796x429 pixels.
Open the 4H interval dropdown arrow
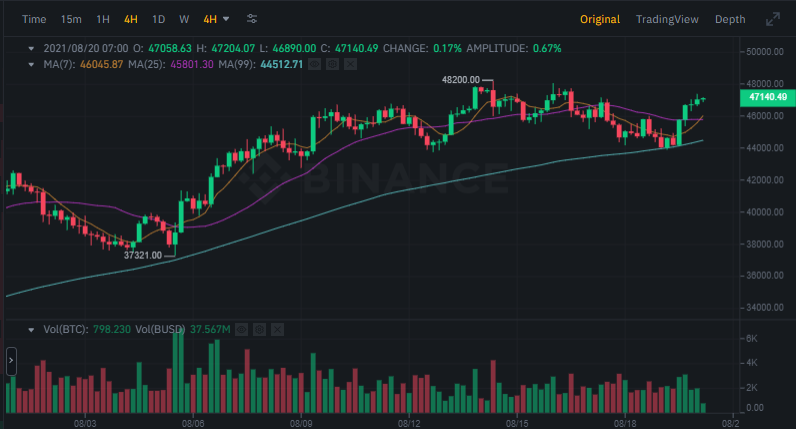[x=226, y=19]
